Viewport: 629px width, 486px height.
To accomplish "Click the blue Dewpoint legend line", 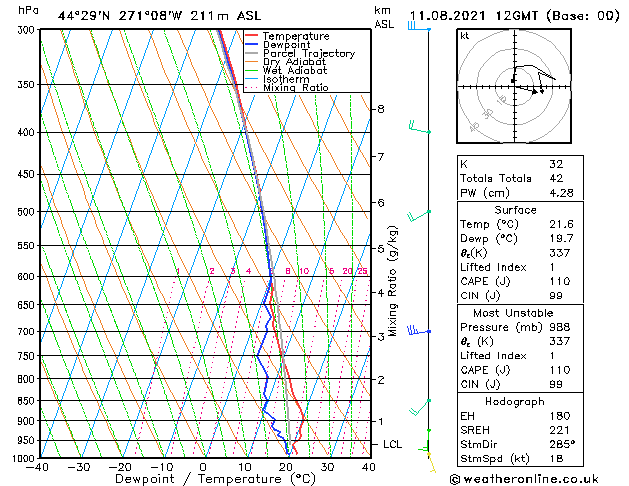I will pos(251,44).
